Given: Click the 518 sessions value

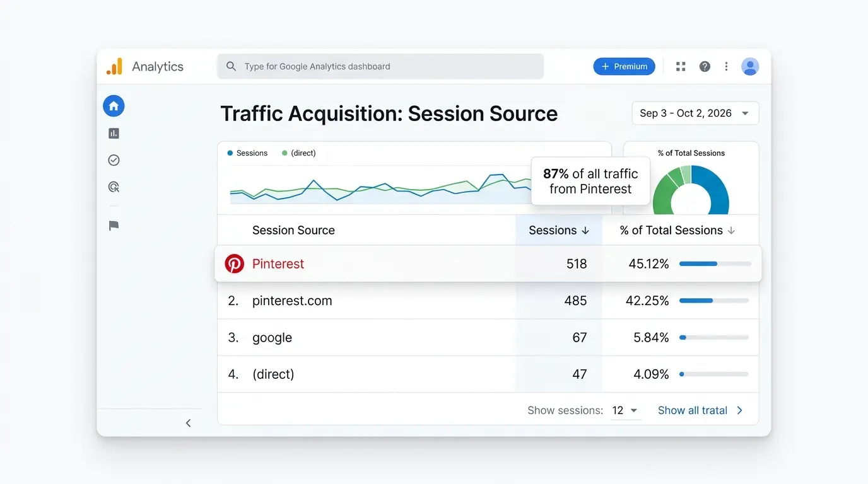Looking at the screenshot, I should (x=577, y=264).
